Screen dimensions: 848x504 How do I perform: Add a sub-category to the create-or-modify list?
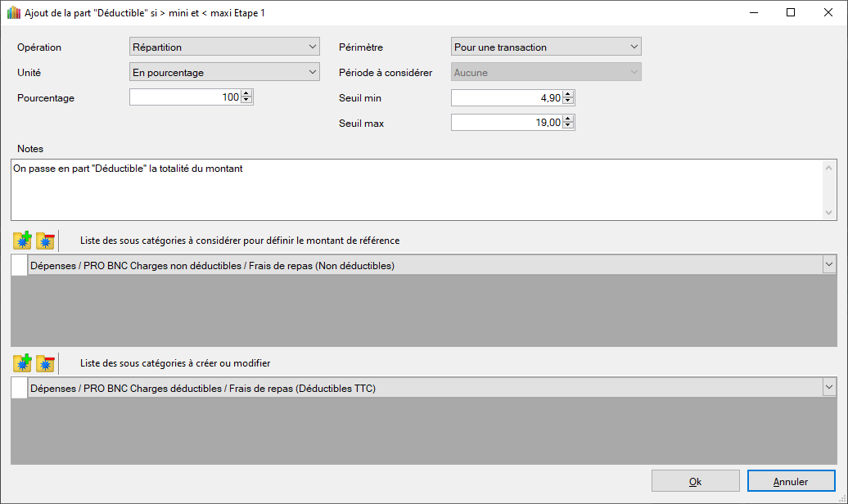coord(22,362)
